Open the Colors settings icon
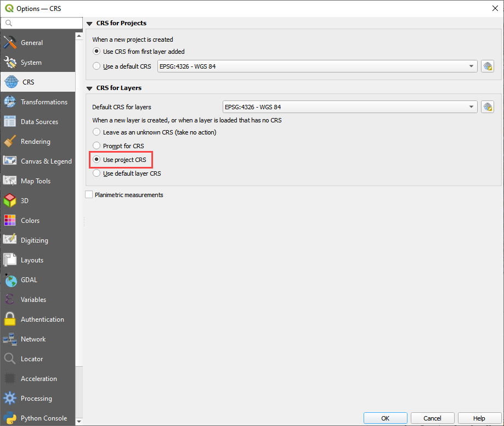This screenshot has height=426, width=504. [x=10, y=221]
